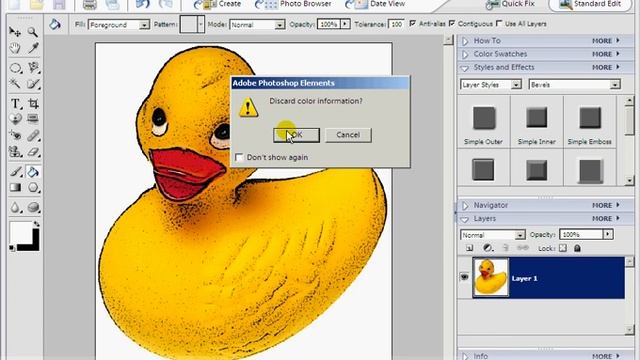
Task: Select the Crop tool
Action: tap(33, 103)
